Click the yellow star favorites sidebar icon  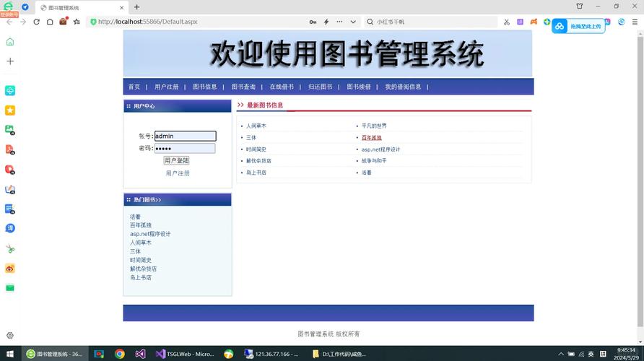tap(10, 110)
